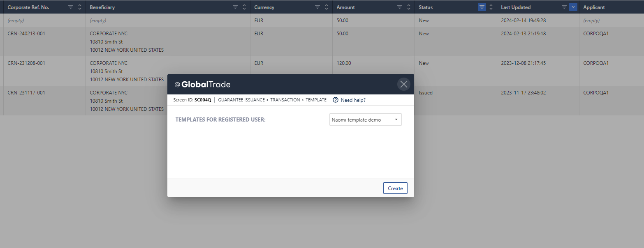Click the Create button
Image resolution: width=644 pixels, height=248 pixels.
[395, 188]
